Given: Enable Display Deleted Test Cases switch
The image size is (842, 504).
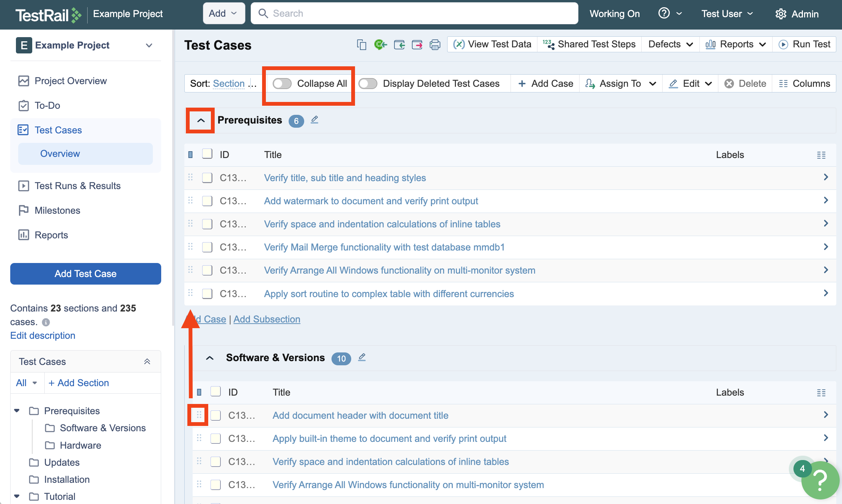Looking at the screenshot, I should pos(368,83).
